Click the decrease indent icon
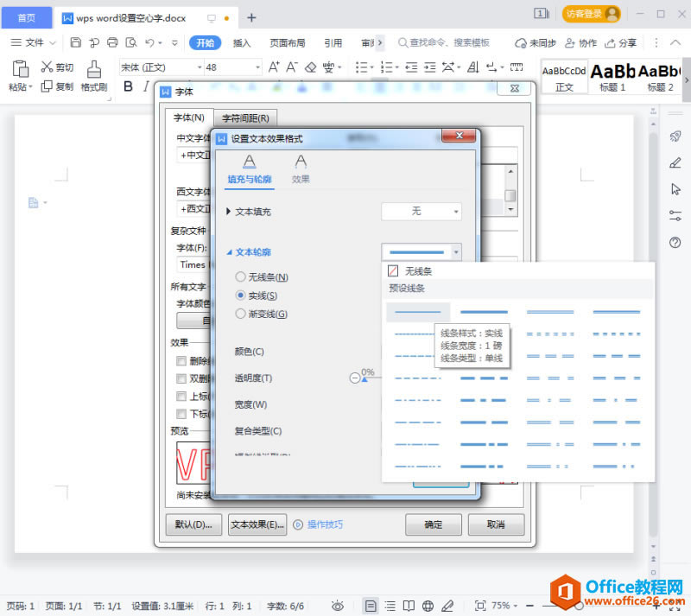This screenshot has width=691, height=616. tap(411, 67)
